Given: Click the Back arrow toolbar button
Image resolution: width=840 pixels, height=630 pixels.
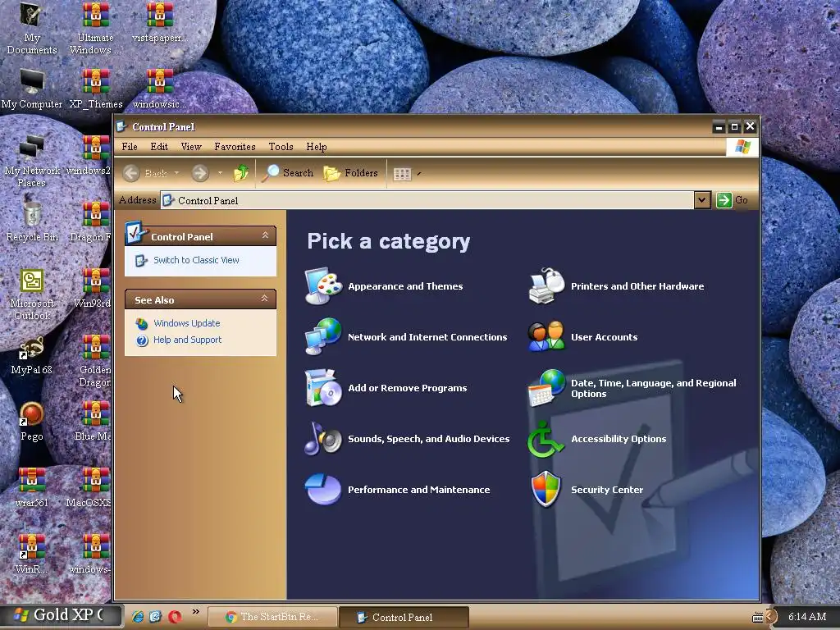Looking at the screenshot, I should click(145, 172).
